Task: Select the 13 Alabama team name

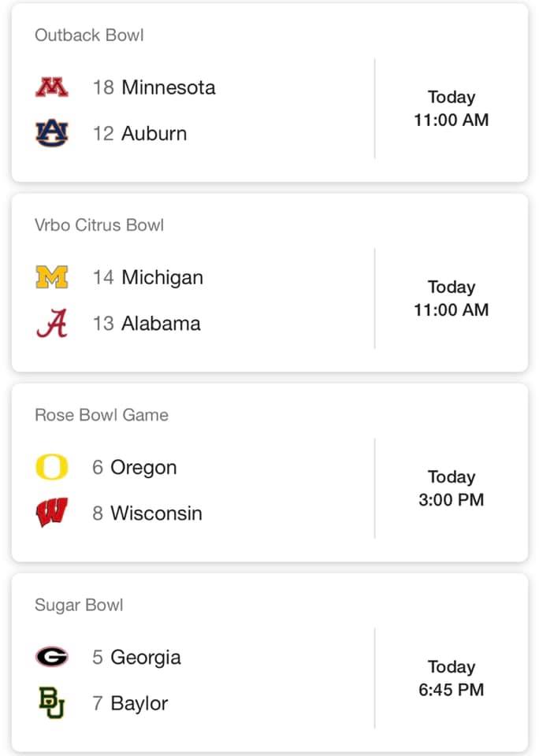Action: (147, 324)
